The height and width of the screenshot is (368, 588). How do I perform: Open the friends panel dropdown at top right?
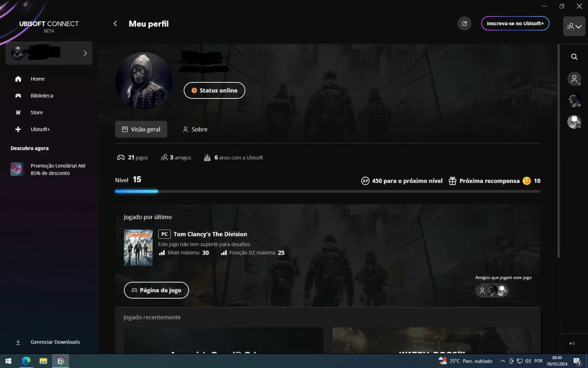[x=574, y=26]
